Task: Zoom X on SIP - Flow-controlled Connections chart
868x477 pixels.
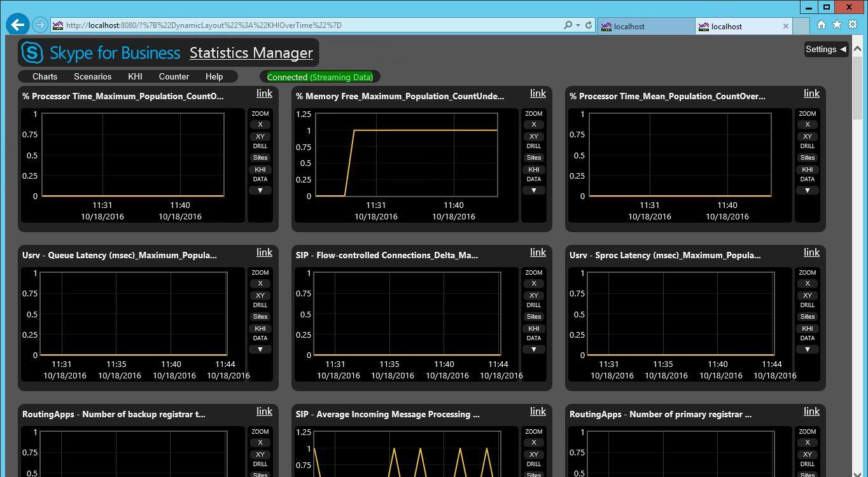Action: 533,284
